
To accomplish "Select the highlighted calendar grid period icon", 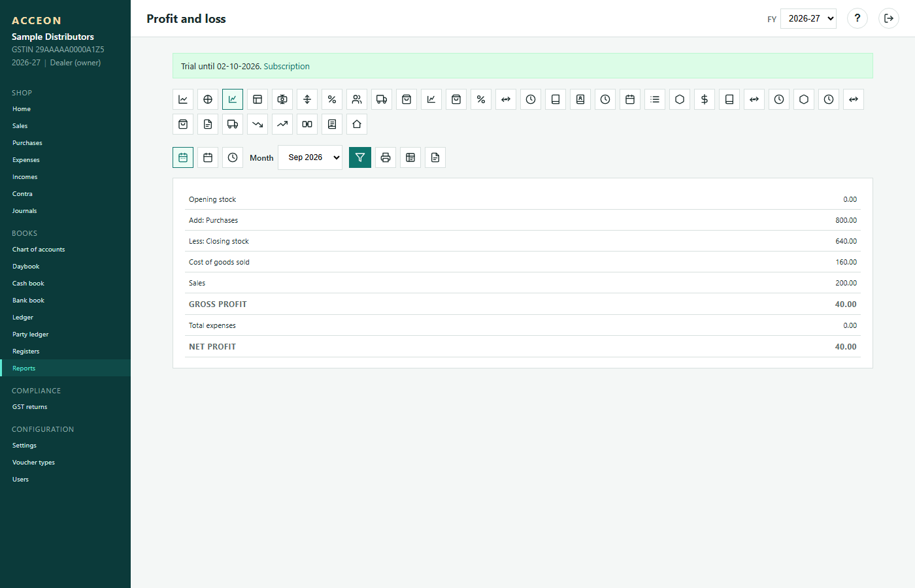I will coord(183,157).
